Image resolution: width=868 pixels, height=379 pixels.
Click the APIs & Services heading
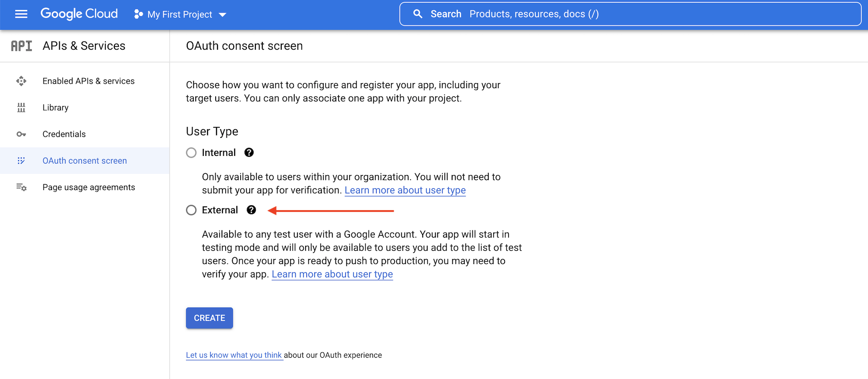[84, 46]
